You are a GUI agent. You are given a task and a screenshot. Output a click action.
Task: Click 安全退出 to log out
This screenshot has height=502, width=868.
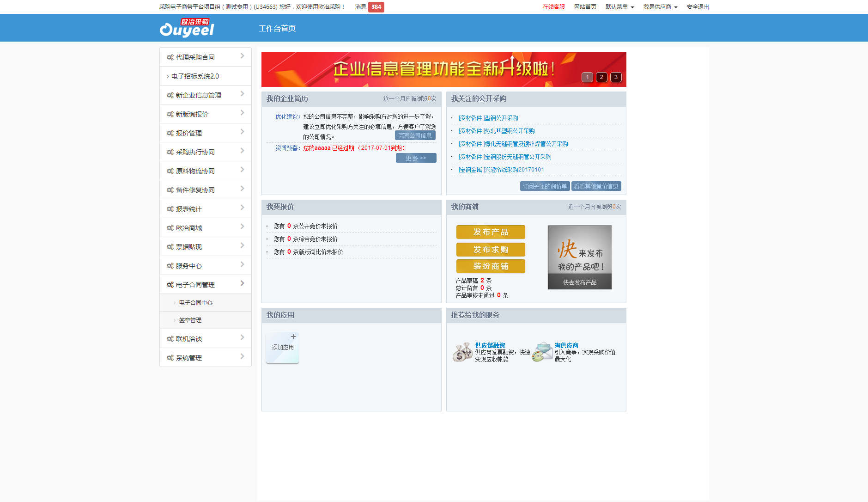pos(698,7)
